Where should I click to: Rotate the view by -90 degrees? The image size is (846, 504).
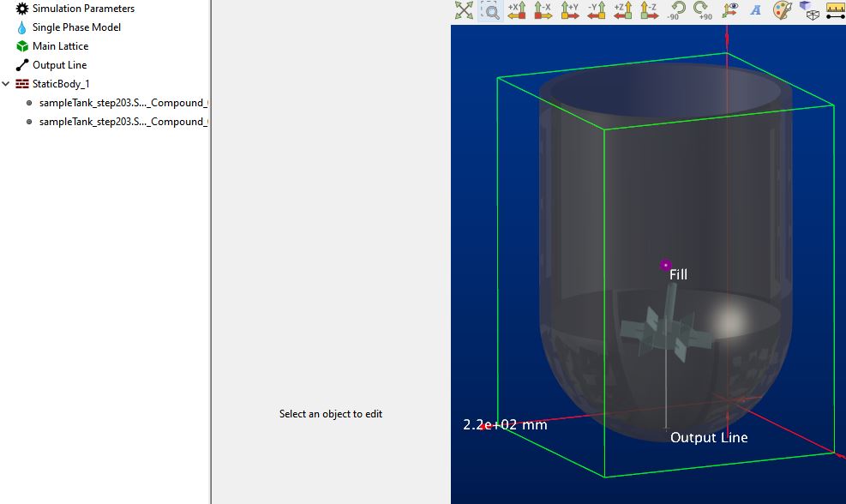(676, 9)
